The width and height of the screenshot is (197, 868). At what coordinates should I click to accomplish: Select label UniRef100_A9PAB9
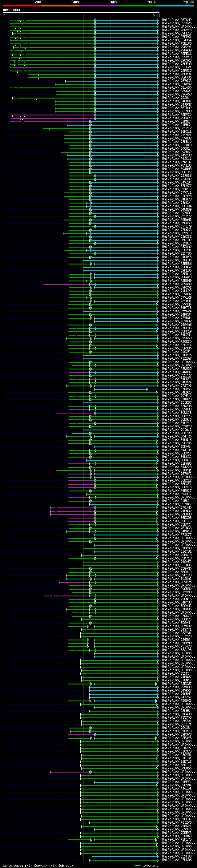tap(177, 50)
